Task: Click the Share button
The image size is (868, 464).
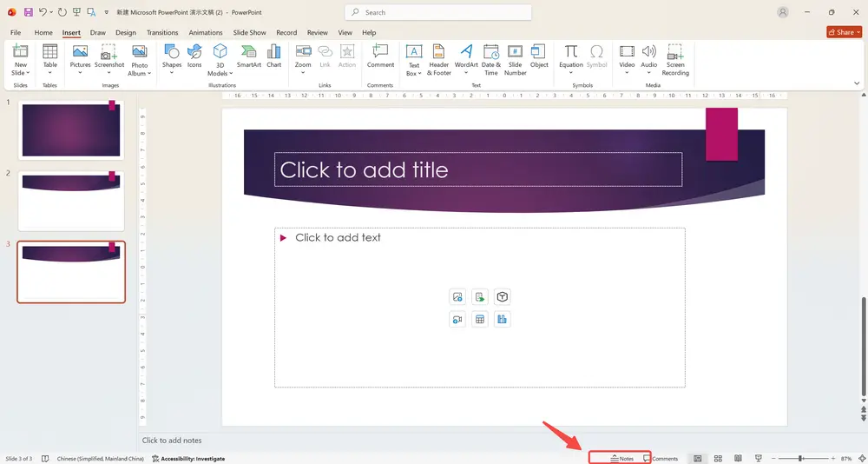Action: point(844,32)
